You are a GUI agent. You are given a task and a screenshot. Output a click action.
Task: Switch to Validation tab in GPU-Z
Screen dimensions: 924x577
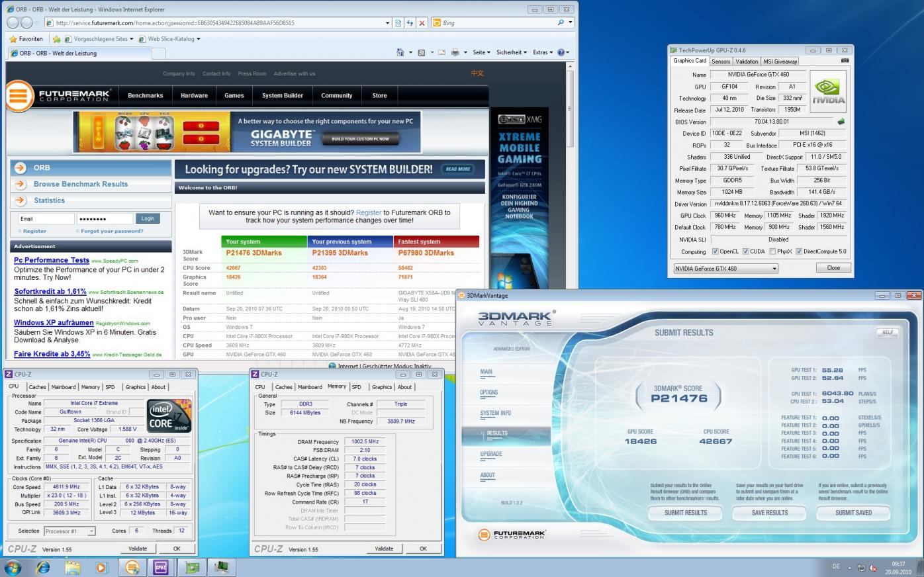click(x=747, y=61)
